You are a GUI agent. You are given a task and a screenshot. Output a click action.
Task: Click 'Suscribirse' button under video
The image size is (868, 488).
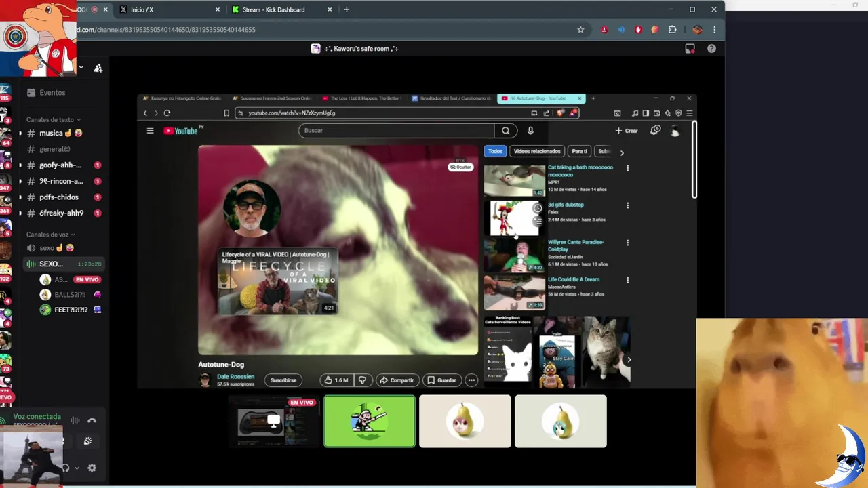283,380
